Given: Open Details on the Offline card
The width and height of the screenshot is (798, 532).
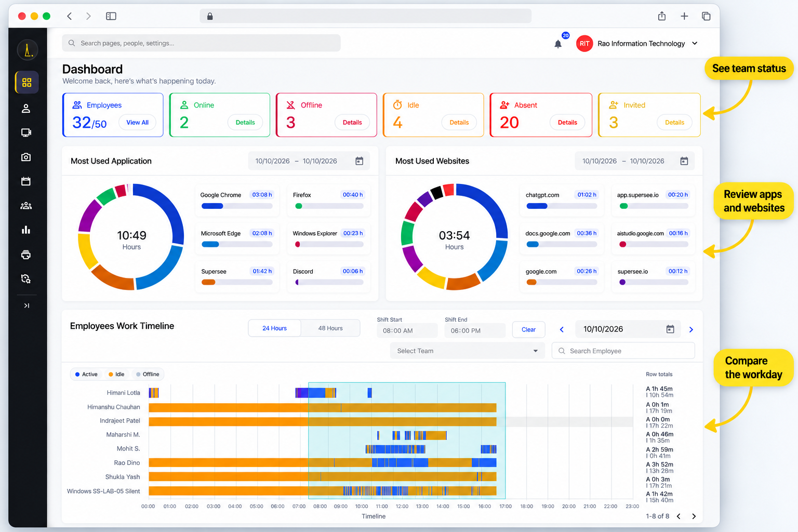Looking at the screenshot, I should click(x=352, y=123).
